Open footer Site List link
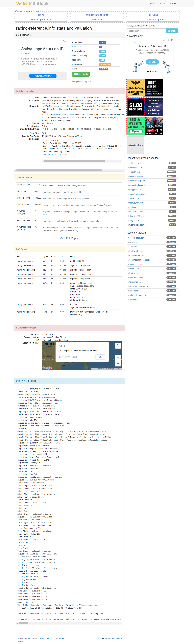194x644 pixels. coord(49,638)
